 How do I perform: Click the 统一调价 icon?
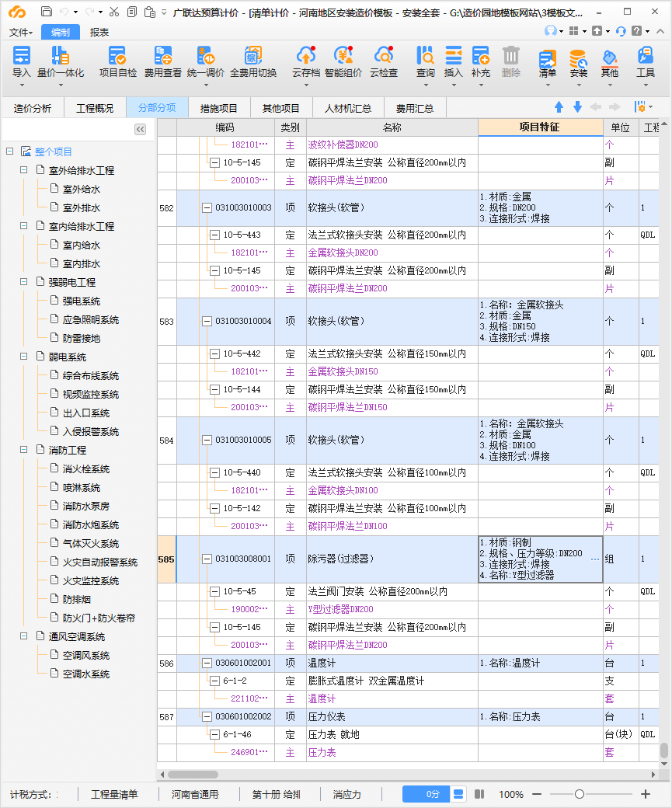point(206,57)
